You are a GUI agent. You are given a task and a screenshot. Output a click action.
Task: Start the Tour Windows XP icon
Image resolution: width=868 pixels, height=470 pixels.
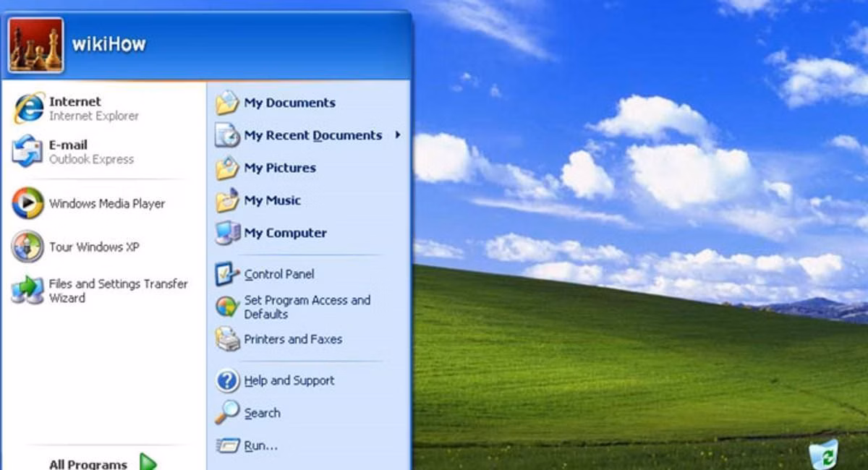tap(28, 247)
